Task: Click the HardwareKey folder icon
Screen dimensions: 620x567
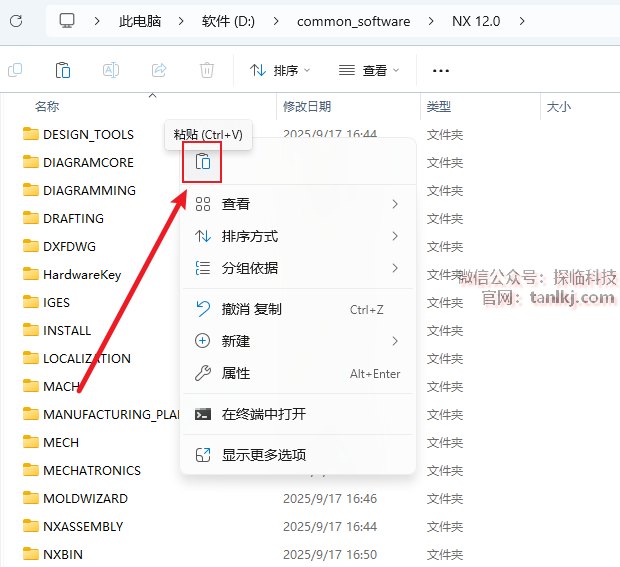Action: tap(31, 274)
